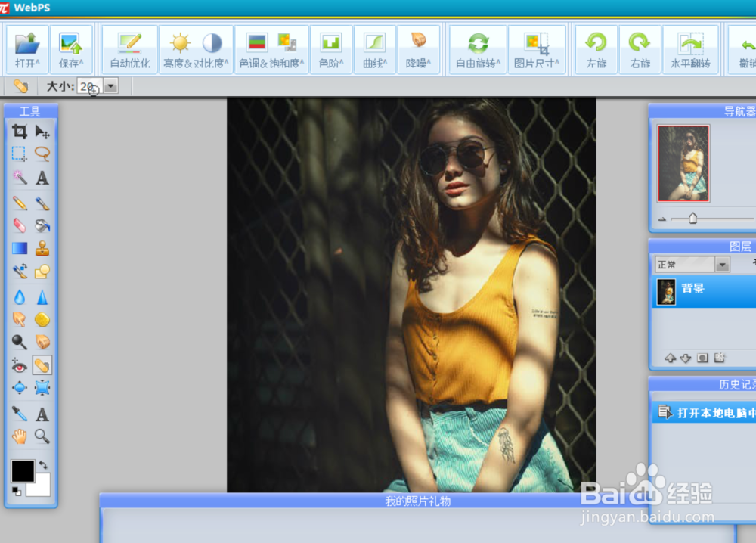Viewport: 756px width, 543px height.
Task: Apply 自动优化 auto optimize
Action: pos(130,50)
